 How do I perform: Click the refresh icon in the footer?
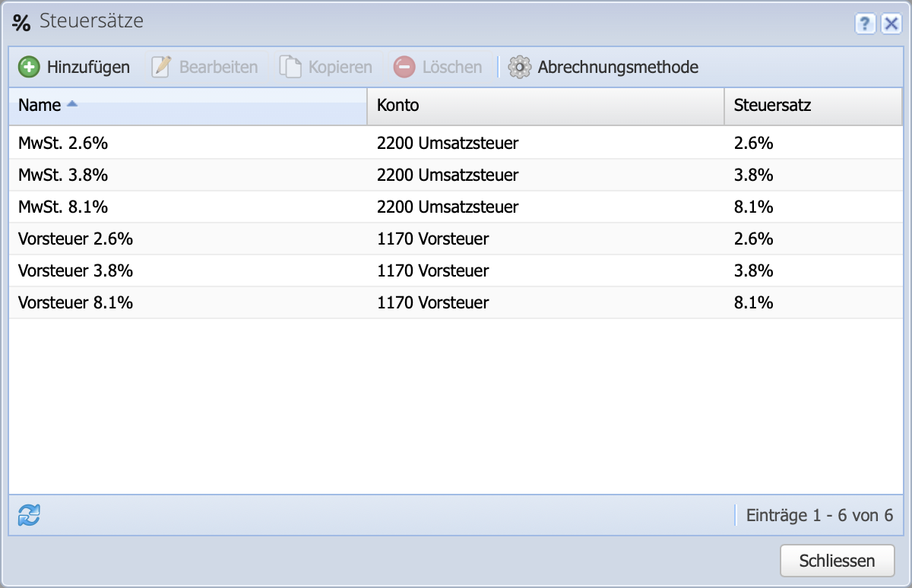(27, 515)
